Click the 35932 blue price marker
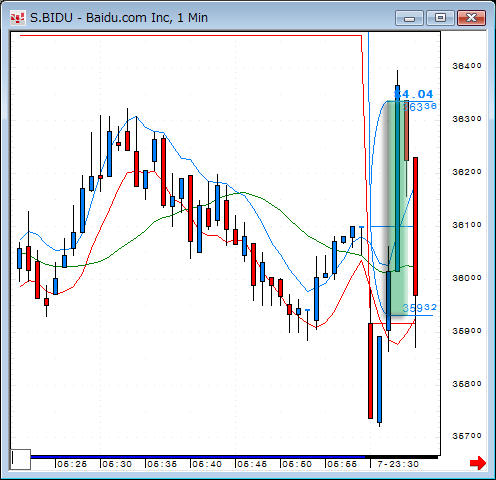This screenshot has width=496, height=480. (x=420, y=308)
